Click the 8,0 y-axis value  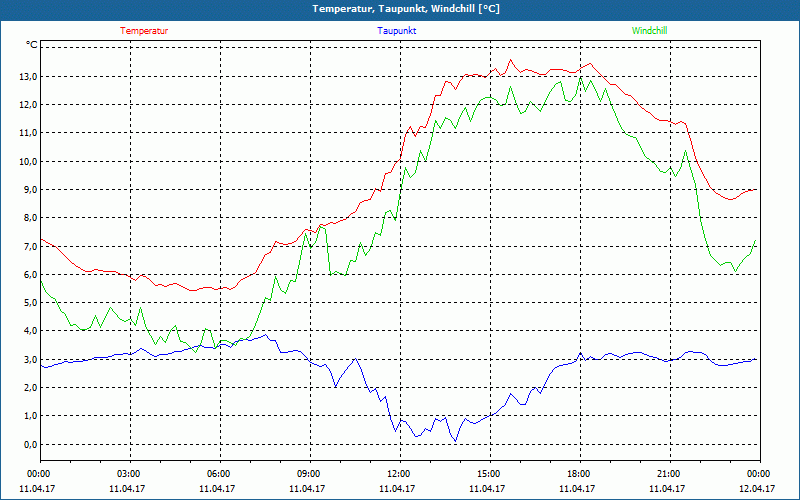[x=31, y=218]
